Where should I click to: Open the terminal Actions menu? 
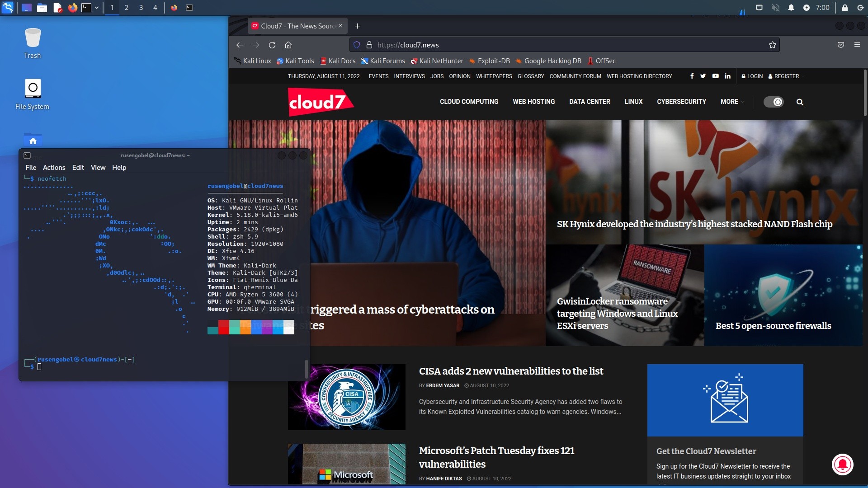54,168
